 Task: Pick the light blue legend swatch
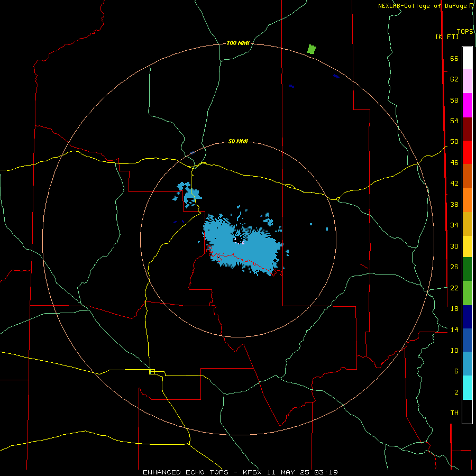pyautogui.click(x=467, y=364)
